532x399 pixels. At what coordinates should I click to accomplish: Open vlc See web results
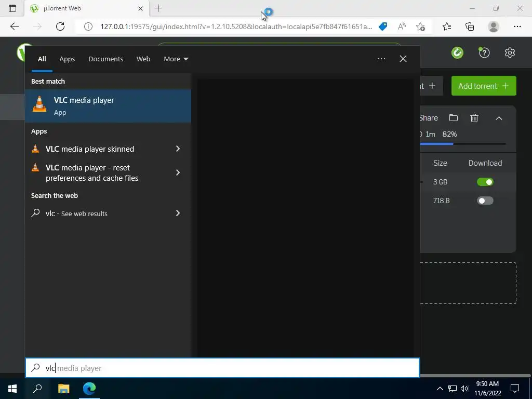point(76,214)
